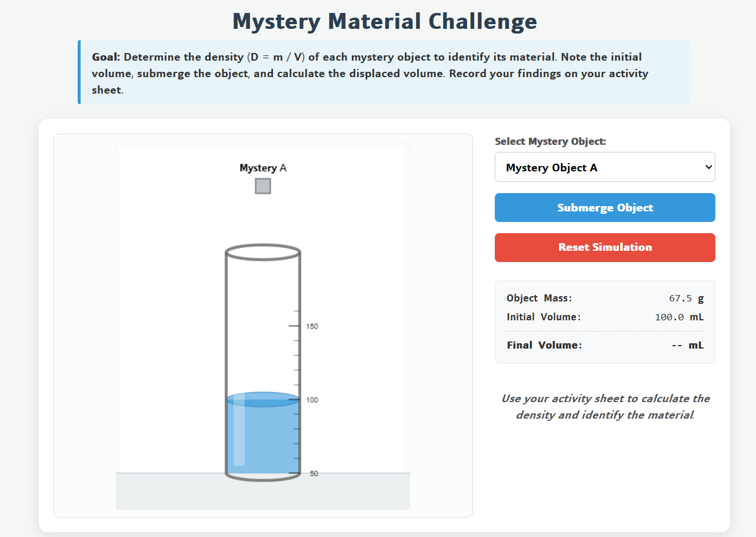Click the gray Mystery A square object

click(x=263, y=186)
